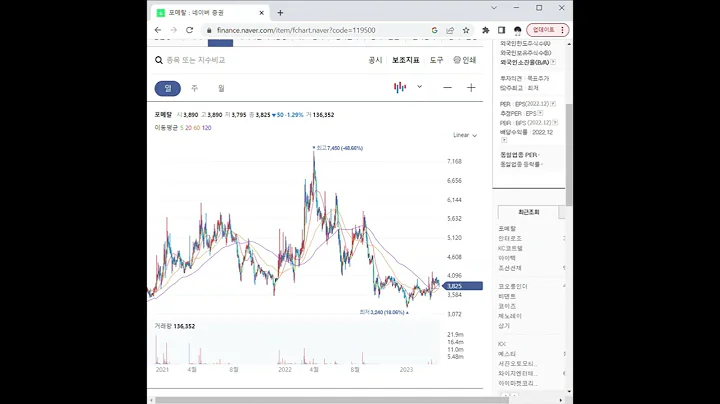Open 코오롱인더 in recent list
Screen dimensions: 720x404
[x=513, y=286]
